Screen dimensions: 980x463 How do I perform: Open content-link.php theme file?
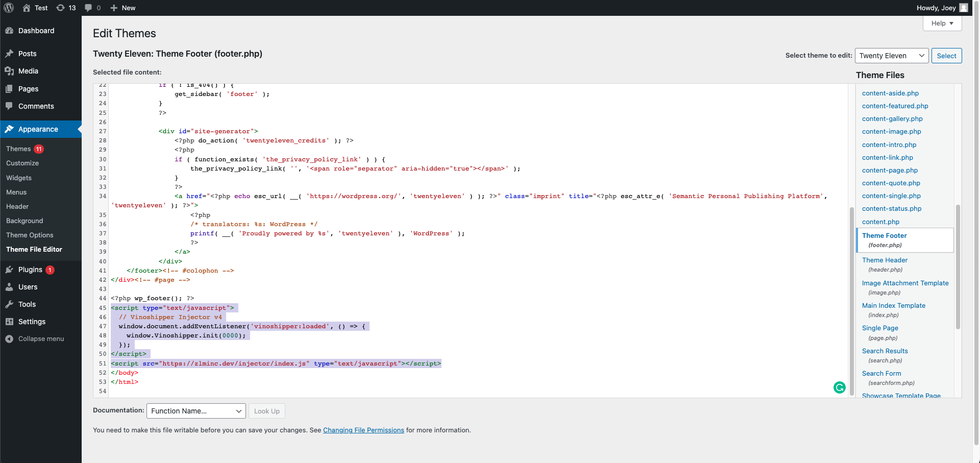pyautogui.click(x=888, y=157)
